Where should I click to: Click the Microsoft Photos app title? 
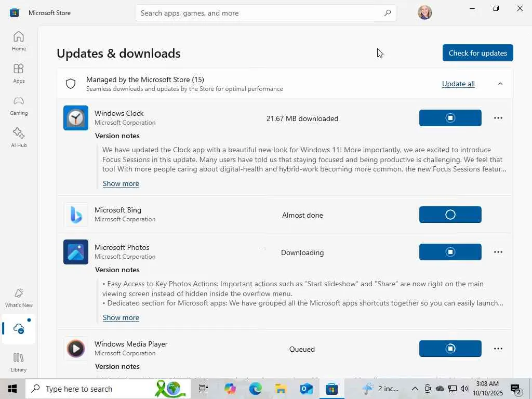click(x=122, y=247)
